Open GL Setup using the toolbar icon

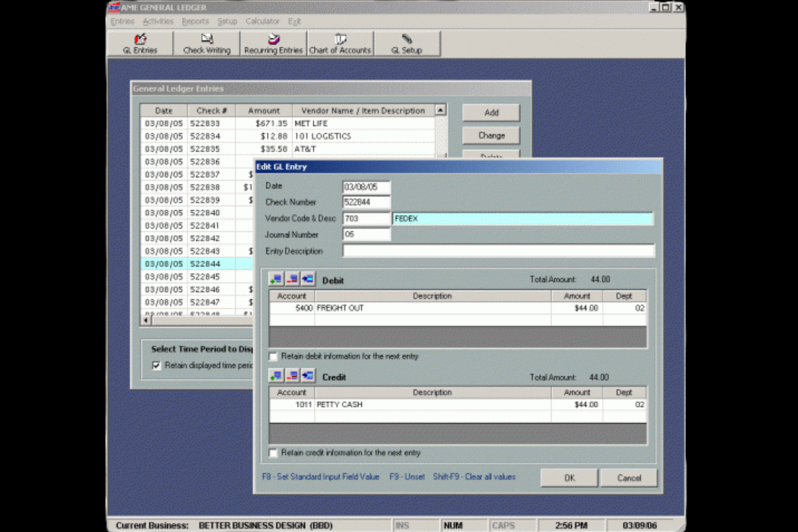click(407, 43)
